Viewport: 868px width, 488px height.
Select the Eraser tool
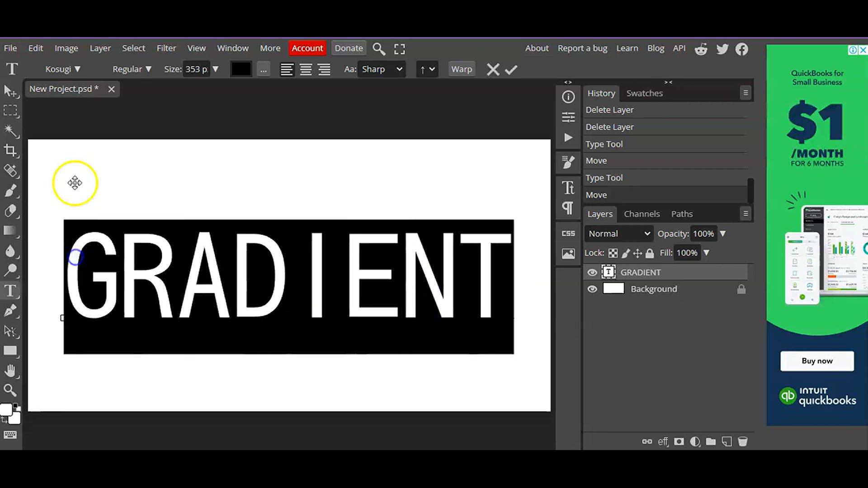point(10,211)
